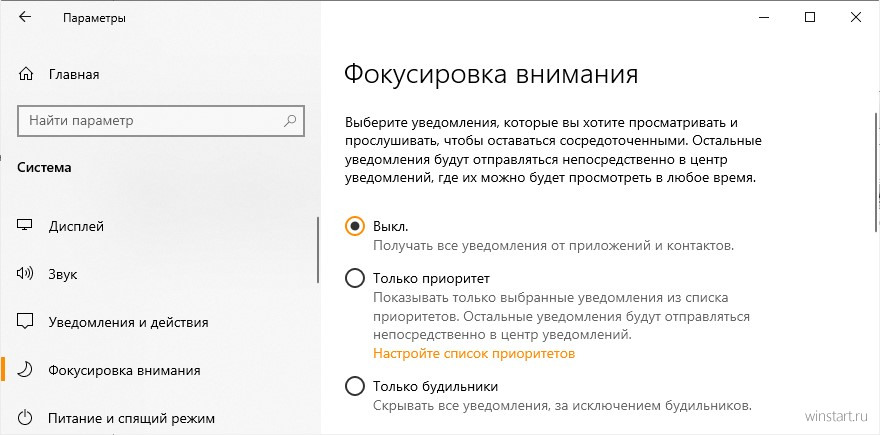This screenshot has width=880, height=435.
Task: Select the Notifications speech-bubble icon
Action: 25,322
